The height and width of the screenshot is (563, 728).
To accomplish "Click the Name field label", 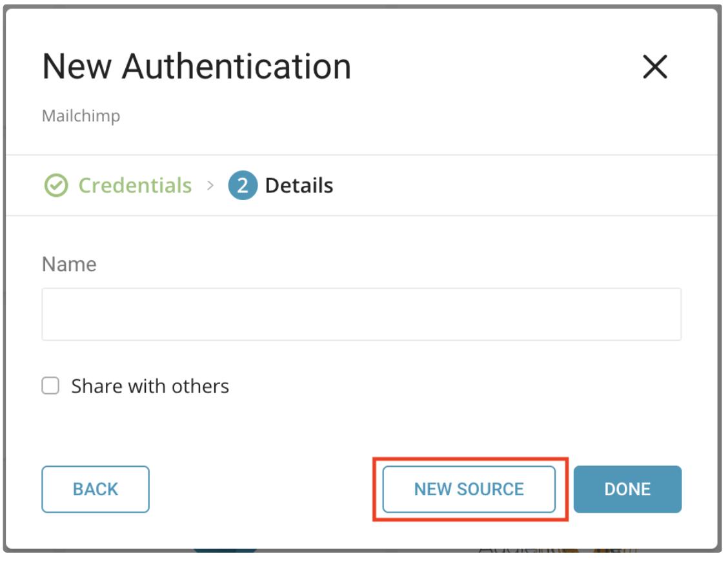I will [x=69, y=264].
